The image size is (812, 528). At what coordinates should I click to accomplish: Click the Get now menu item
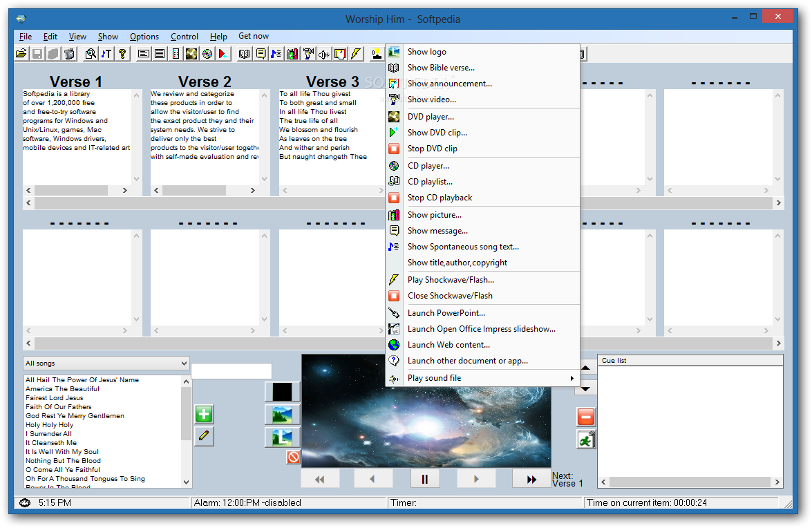click(x=254, y=36)
